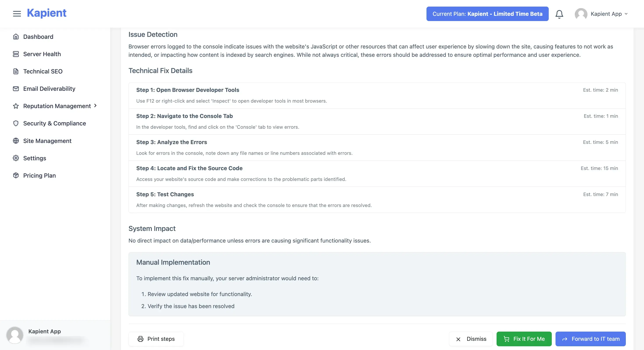The image size is (644, 350).
Task: Click the Dashboard home icon
Action: pos(16,37)
